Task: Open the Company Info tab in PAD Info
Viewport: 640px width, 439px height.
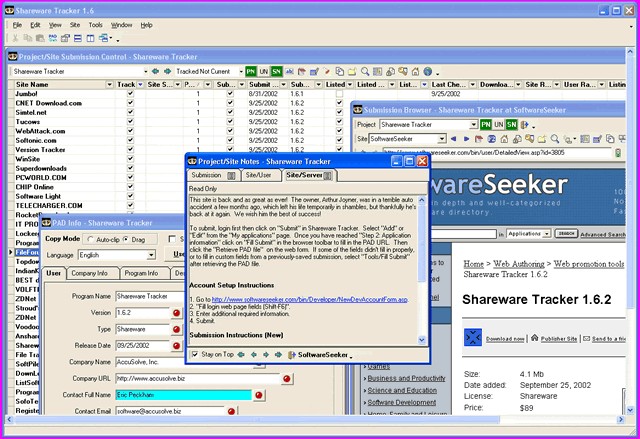Action: (89, 273)
